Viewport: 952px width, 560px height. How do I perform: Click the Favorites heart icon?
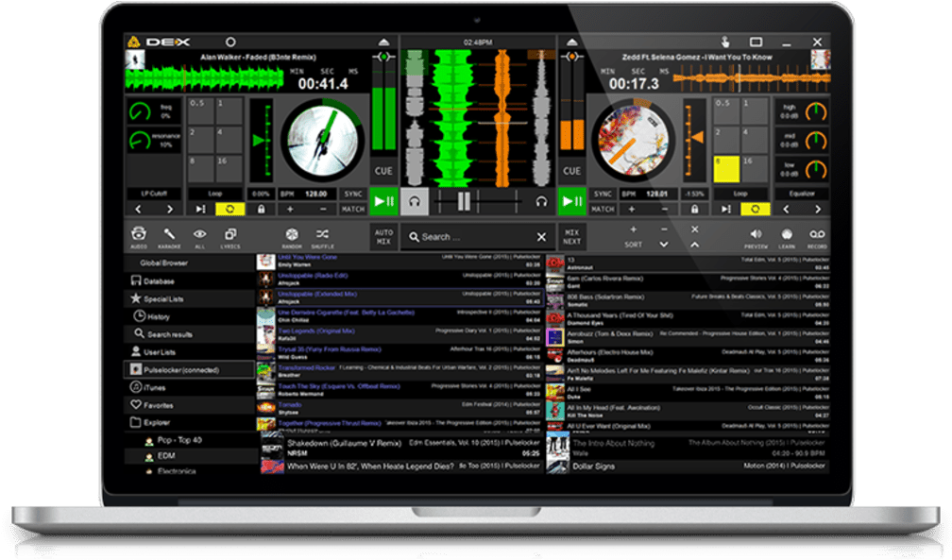[136, 404]
